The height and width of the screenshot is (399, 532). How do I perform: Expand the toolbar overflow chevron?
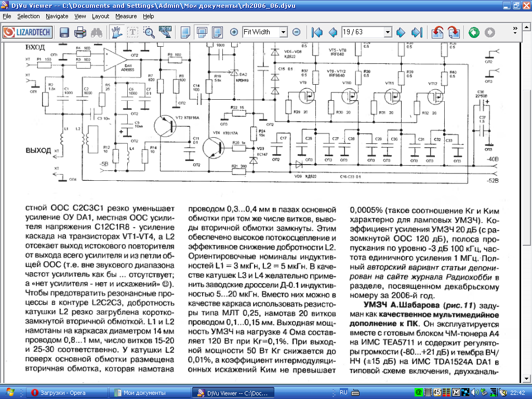515,29
